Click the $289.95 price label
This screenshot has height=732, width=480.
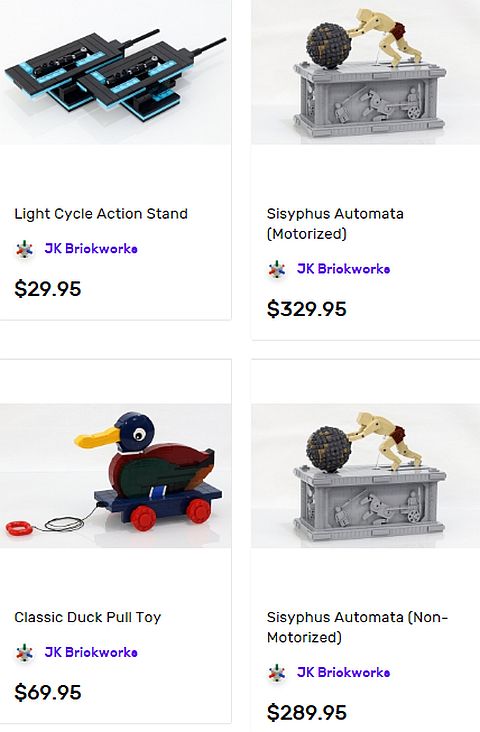click(307, 712)
